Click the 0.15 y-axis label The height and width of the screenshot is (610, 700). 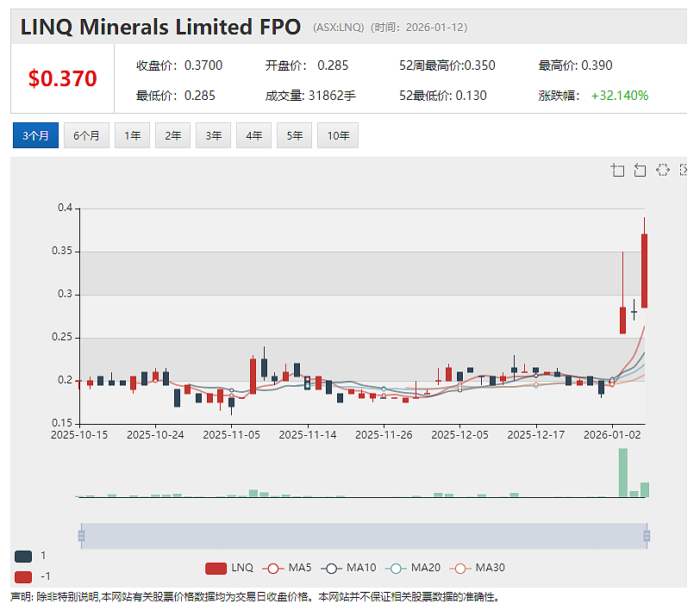coord(62,422)
